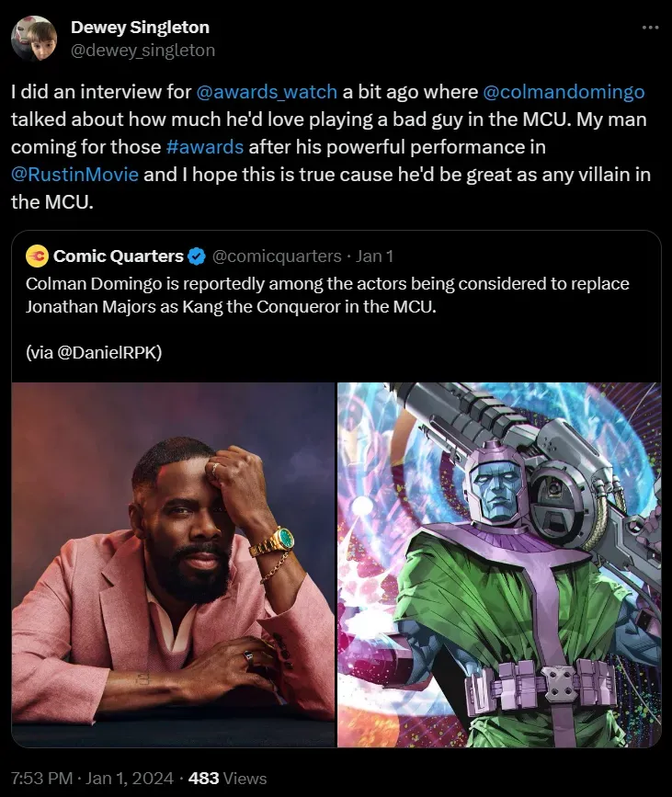Click the Comic Quarters account name
Screen dimensions: 672x797
[x=119, y=256]
